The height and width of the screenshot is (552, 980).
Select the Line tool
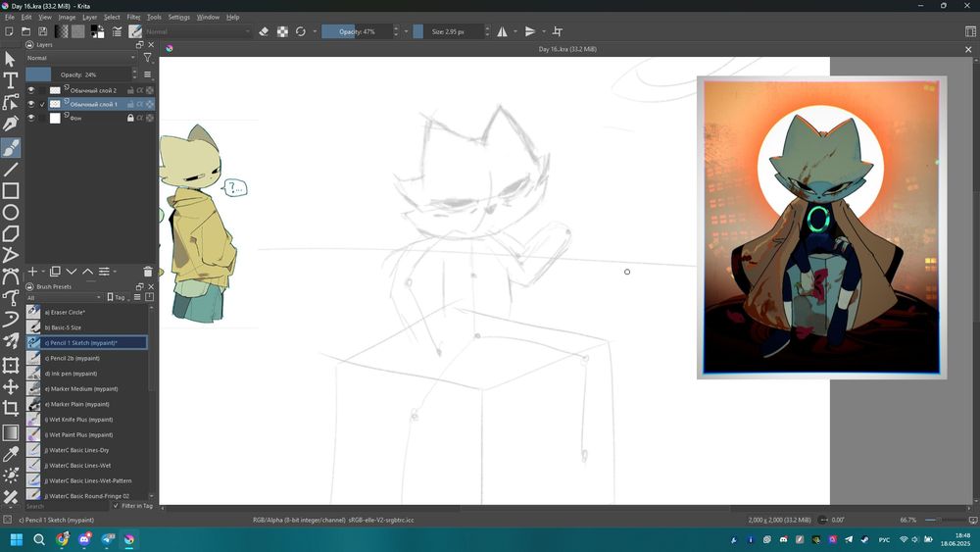pyautogui.click(x=10, y=170)
